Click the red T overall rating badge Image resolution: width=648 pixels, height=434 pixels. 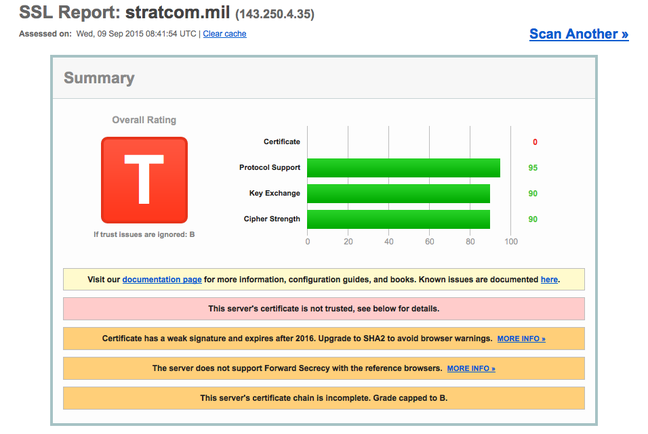pos(144,180)
